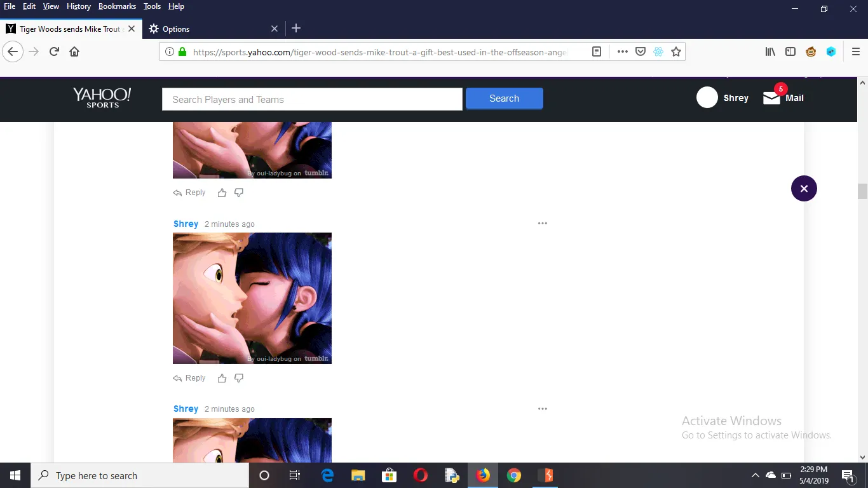
Task: Open the Library icon in Firefox toolbar
Action: tap(770, 52)
